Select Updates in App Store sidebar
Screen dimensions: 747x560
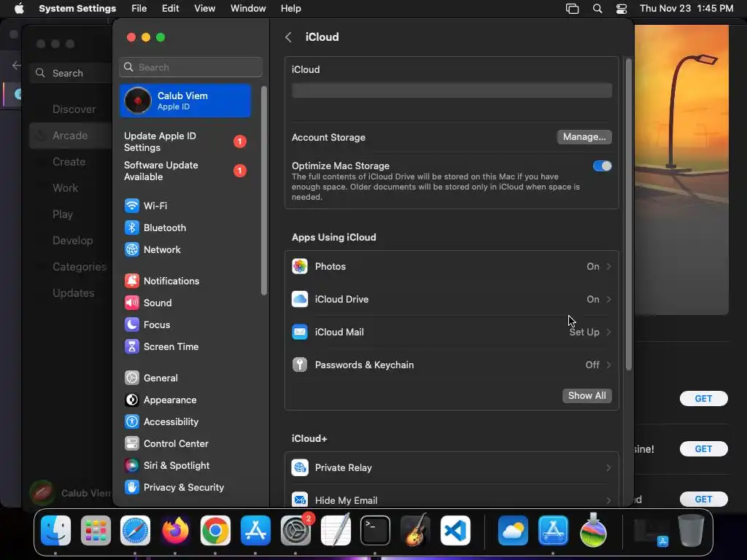(74, 293)
